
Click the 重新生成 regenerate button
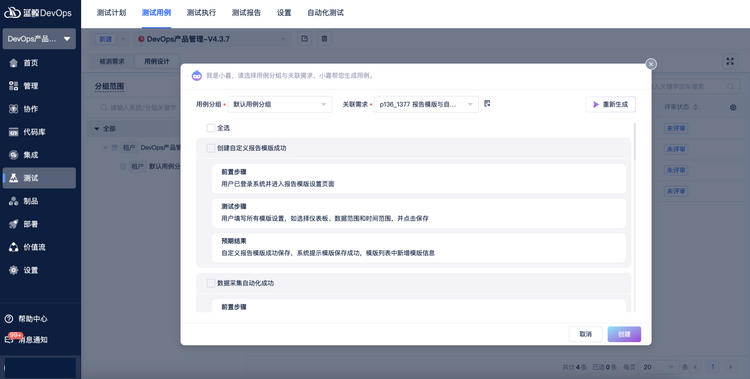pos(611,104)
